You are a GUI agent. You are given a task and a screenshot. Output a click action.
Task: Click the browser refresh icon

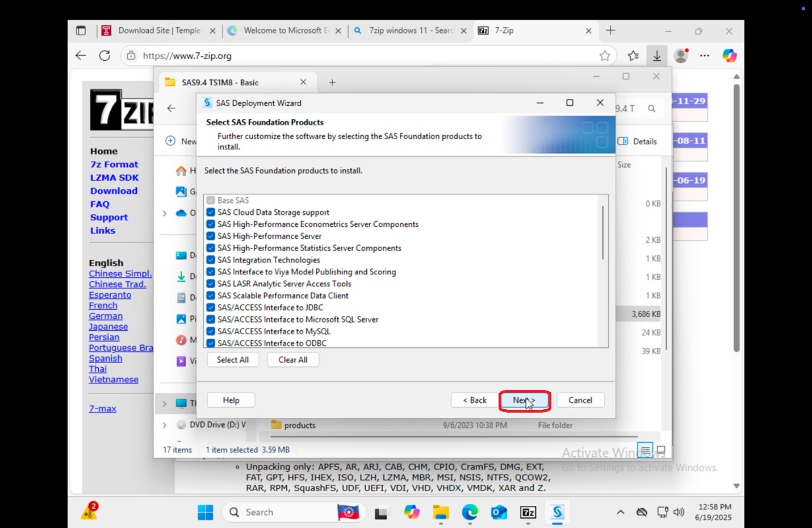104,56
